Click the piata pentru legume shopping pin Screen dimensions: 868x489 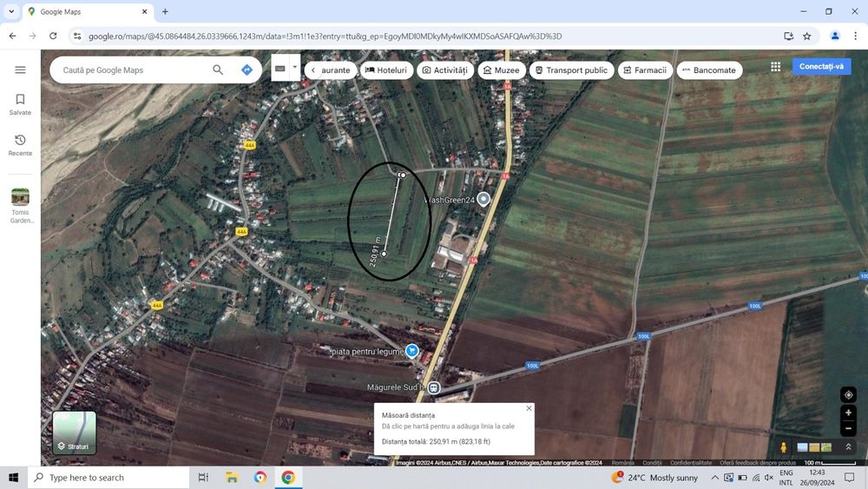[x=411, y=351]
